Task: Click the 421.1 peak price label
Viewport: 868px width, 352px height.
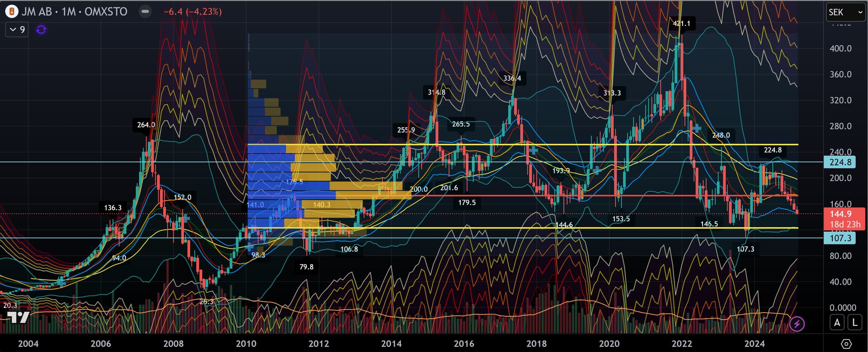Action: point(681,23)
